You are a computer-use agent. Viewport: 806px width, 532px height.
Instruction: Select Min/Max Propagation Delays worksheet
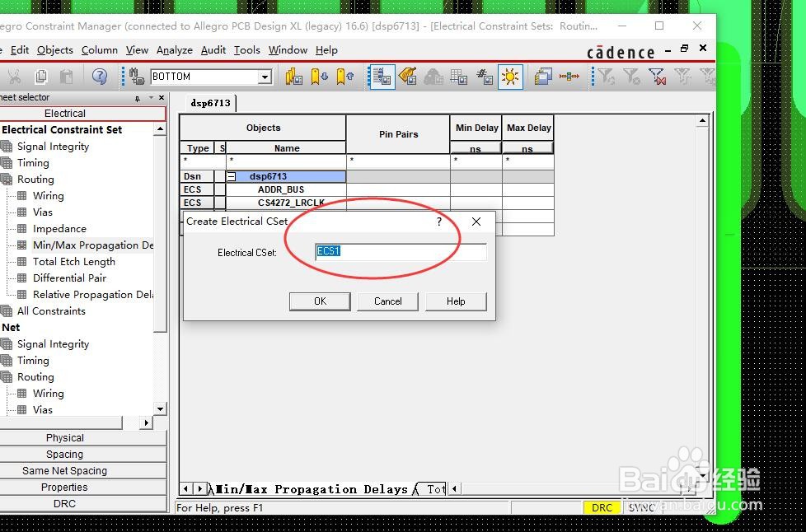(x=93, y=245)
